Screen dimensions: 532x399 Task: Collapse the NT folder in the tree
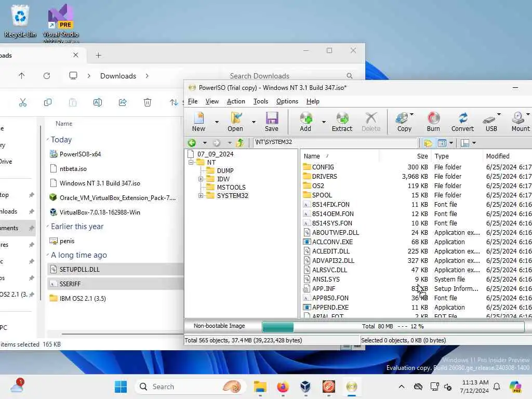[x=191, y=162]
